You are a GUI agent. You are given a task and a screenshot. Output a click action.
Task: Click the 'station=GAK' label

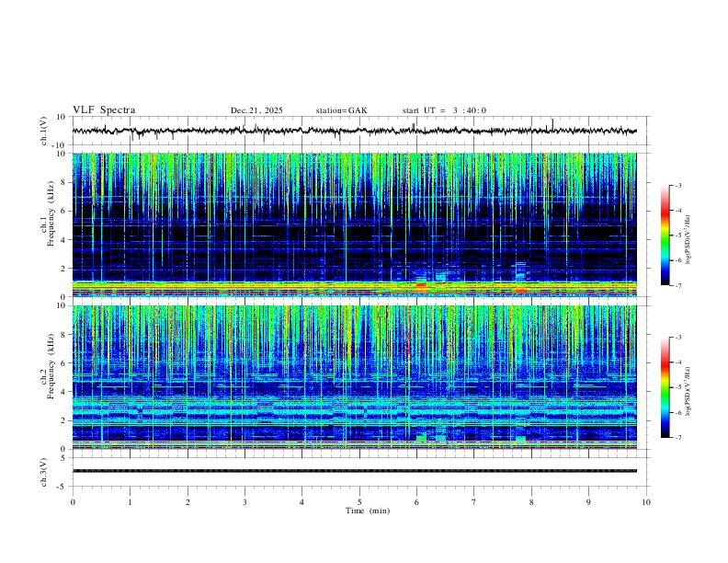click(342, 110)
